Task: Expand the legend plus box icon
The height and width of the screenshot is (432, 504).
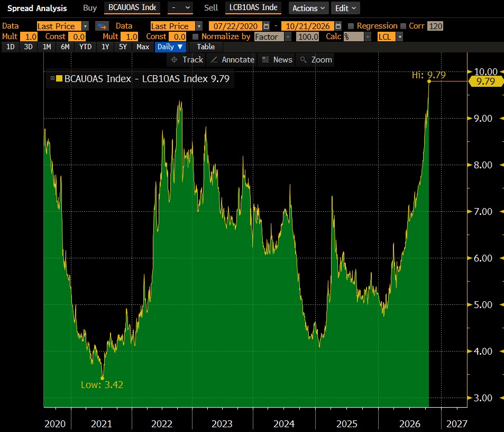Action: [52, 78]
